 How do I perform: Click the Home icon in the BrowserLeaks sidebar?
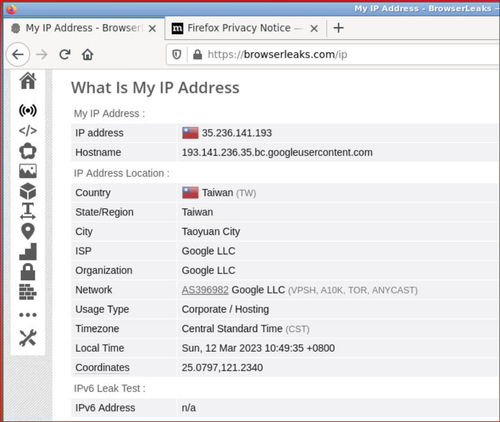(28, 81)
